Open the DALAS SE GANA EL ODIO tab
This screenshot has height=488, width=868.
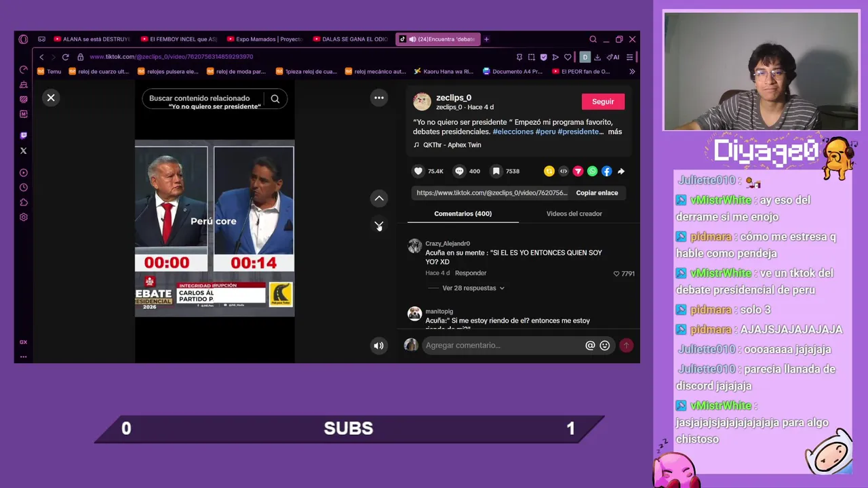pyautogui.click(x=351, y=39)
